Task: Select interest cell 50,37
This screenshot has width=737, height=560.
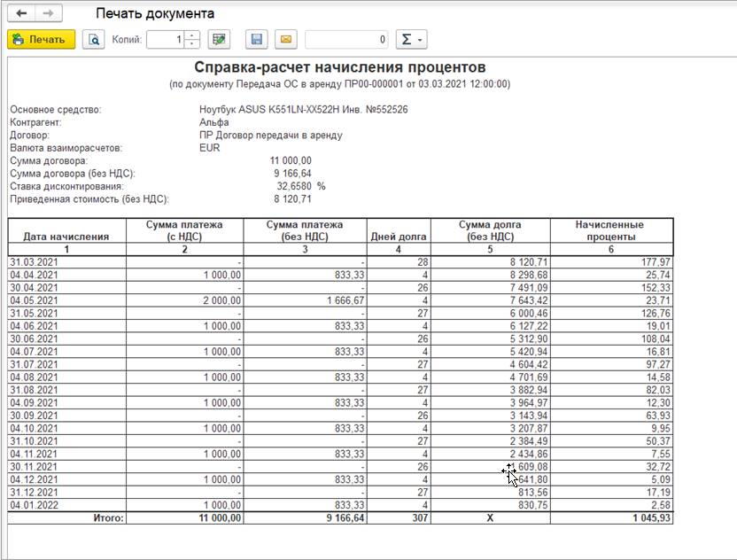Action: coord(611,441)
